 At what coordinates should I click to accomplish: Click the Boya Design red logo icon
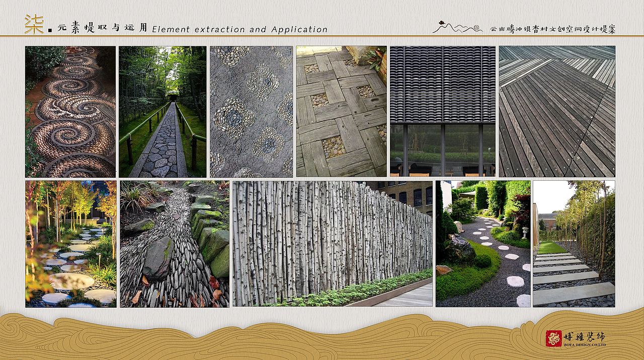(554, 338)
